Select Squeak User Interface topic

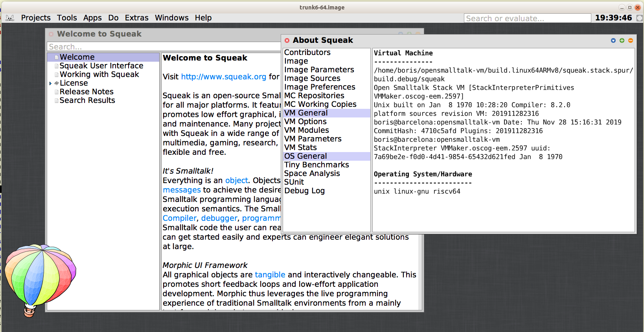coord(103,66)
